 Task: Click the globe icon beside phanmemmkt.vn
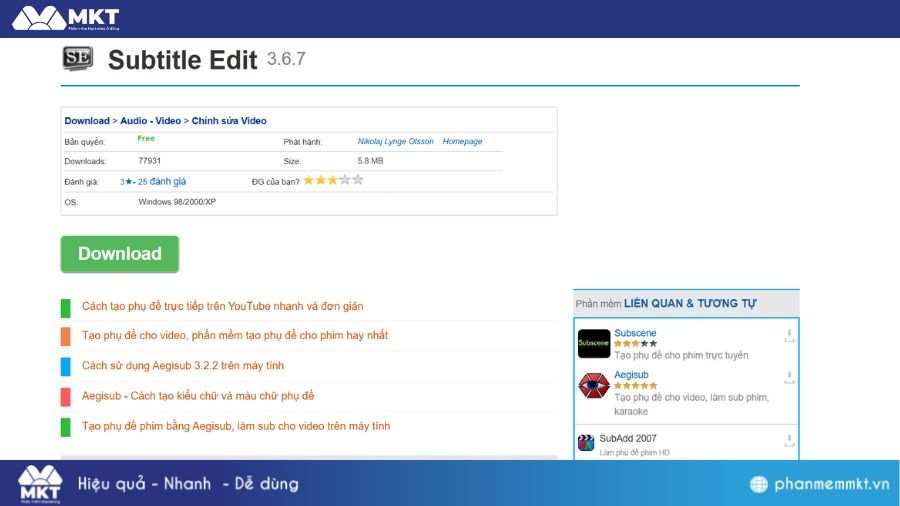758,484
